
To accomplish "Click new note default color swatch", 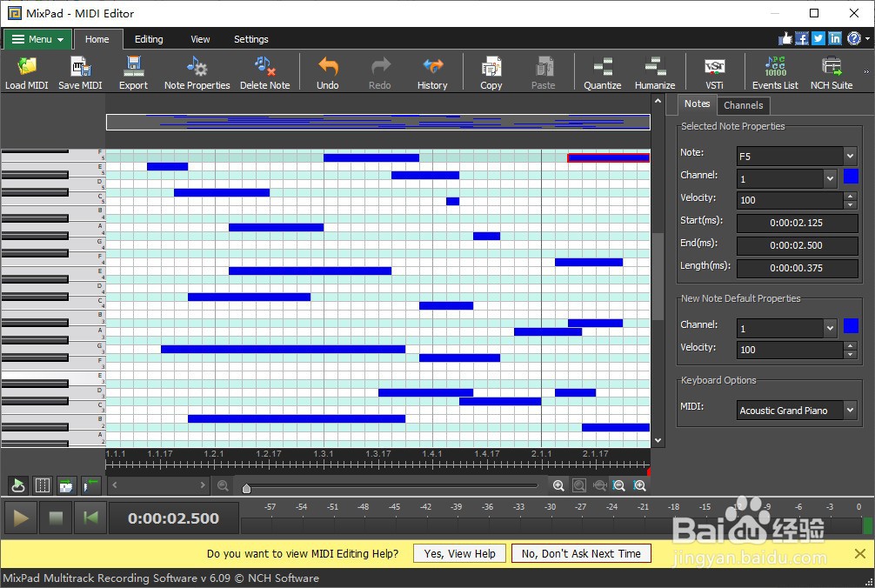I will click(851, 325).
